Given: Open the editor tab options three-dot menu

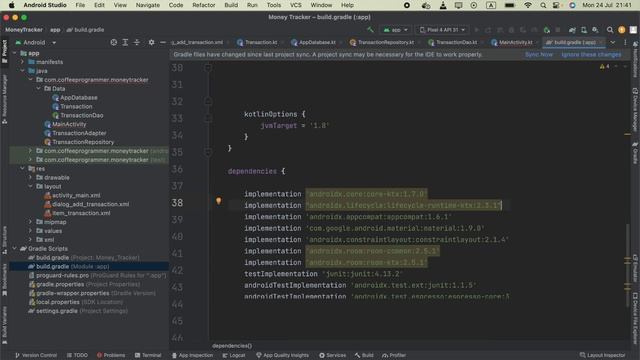Looking at the screenshot, I should click(x=625, y=42).
